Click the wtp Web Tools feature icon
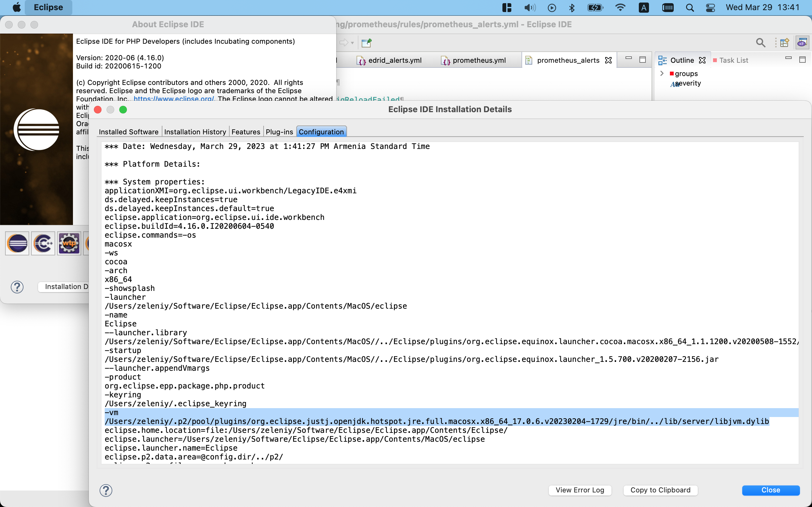The image size is (812, 507). coord(69,243)
